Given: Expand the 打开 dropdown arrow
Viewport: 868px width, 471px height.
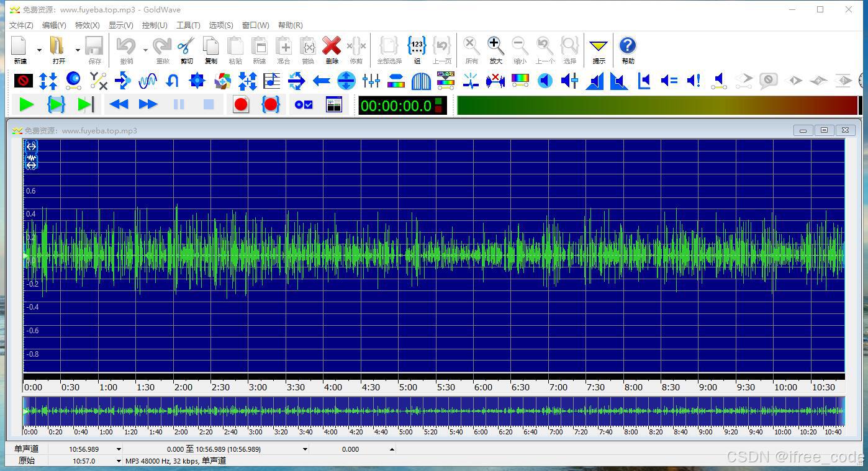Looking at the screenshot, I should click(78, 50).
